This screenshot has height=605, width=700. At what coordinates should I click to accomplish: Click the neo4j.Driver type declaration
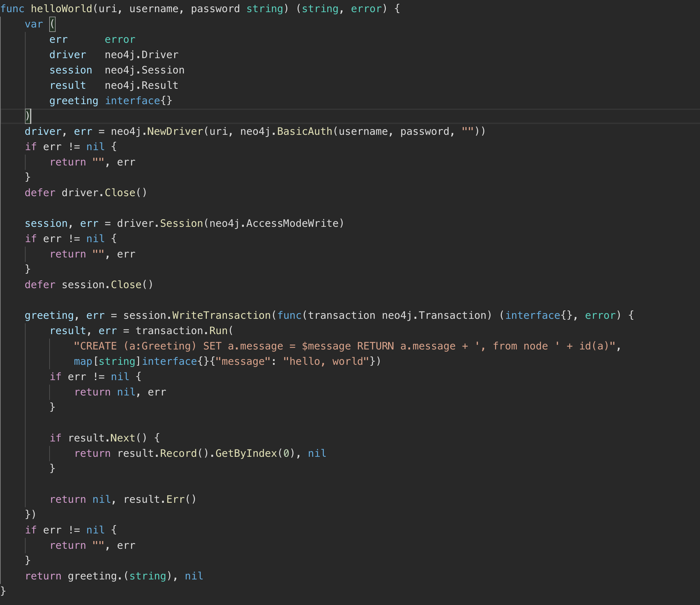pyautogui.click(x=141, y=54)
